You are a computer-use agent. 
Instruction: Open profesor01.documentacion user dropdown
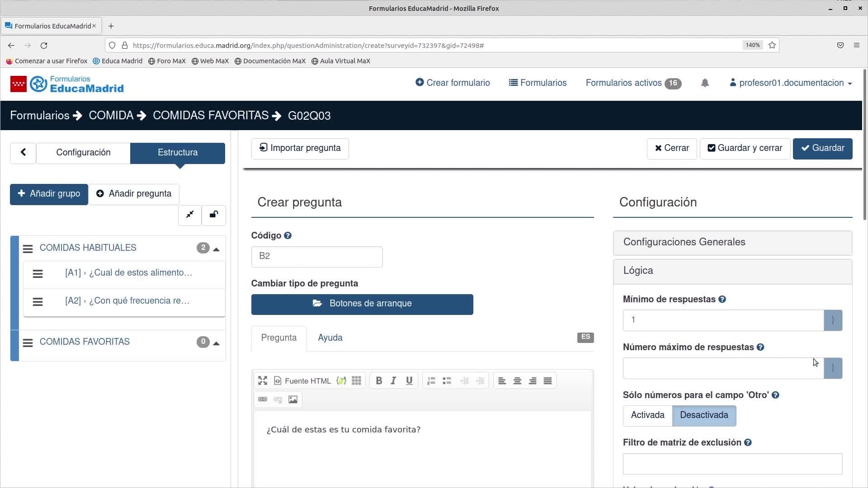pos(791,83)
